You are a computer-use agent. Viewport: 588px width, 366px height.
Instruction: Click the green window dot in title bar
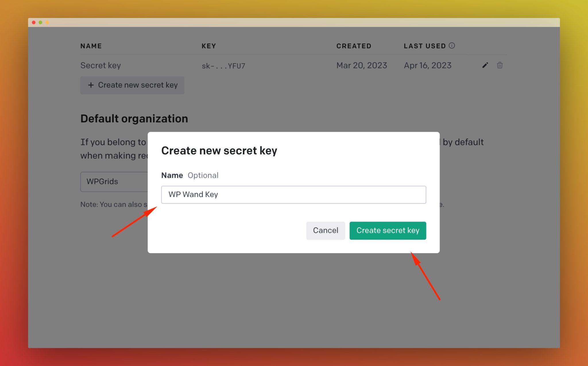(40, 22)
